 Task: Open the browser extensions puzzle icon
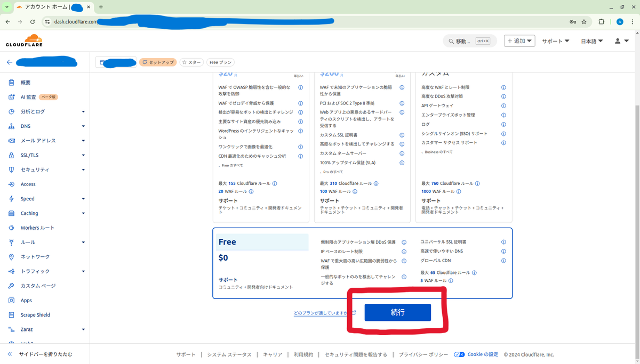(x=602, y=22)
